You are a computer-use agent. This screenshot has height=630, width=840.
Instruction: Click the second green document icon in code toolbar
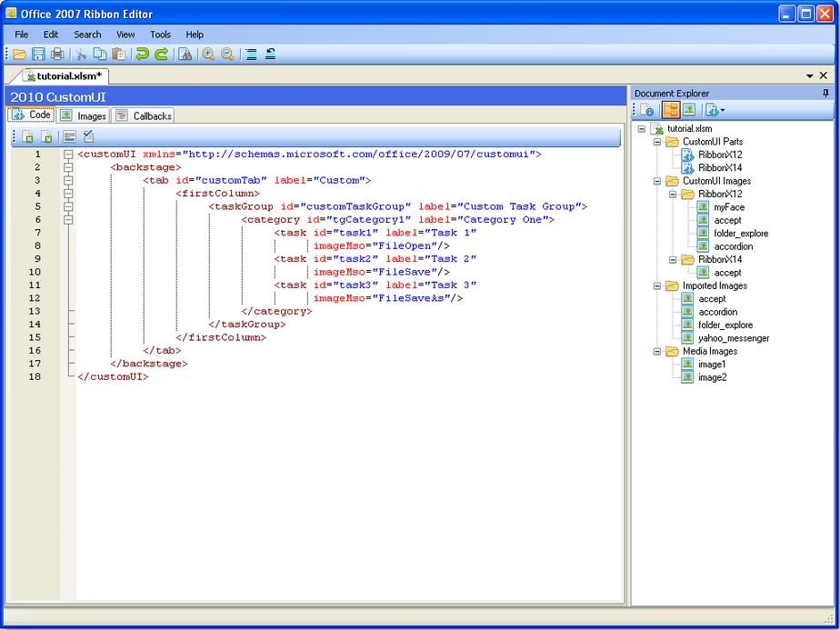coord(46,137)
